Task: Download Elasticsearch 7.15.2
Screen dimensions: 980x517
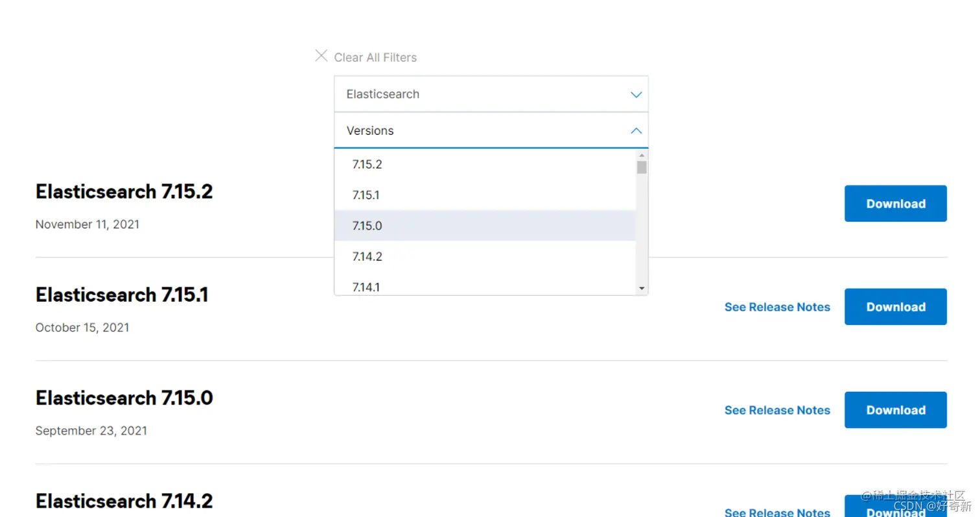Action: 895,204
